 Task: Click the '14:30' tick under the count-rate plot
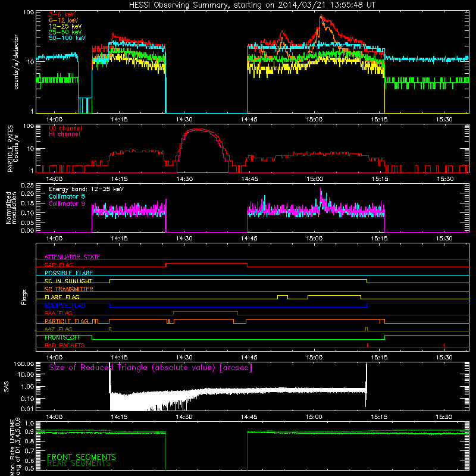184,120
